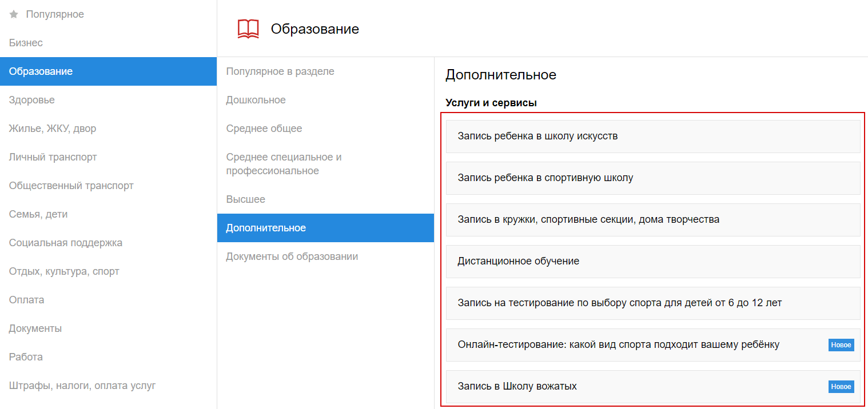This screenshot has width=868, height=409.
Task: Open Жилье, ЖКУ, двор category
Action: (x=53, y=129)
